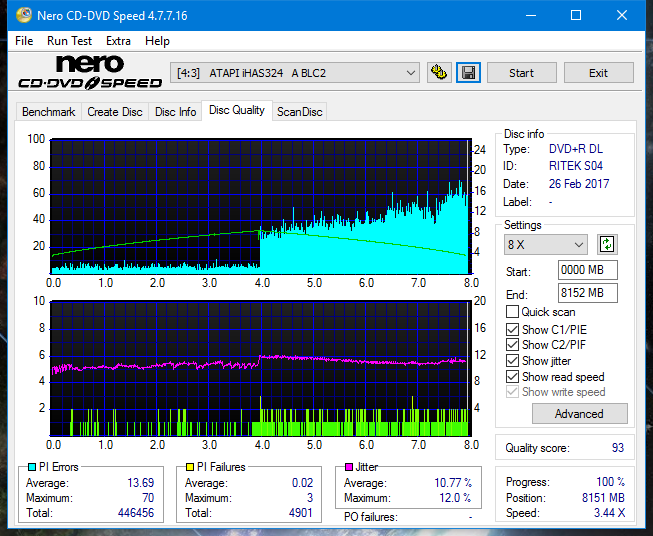
Task: Click the disc ID RITEK S04
Action: point(576,166)
